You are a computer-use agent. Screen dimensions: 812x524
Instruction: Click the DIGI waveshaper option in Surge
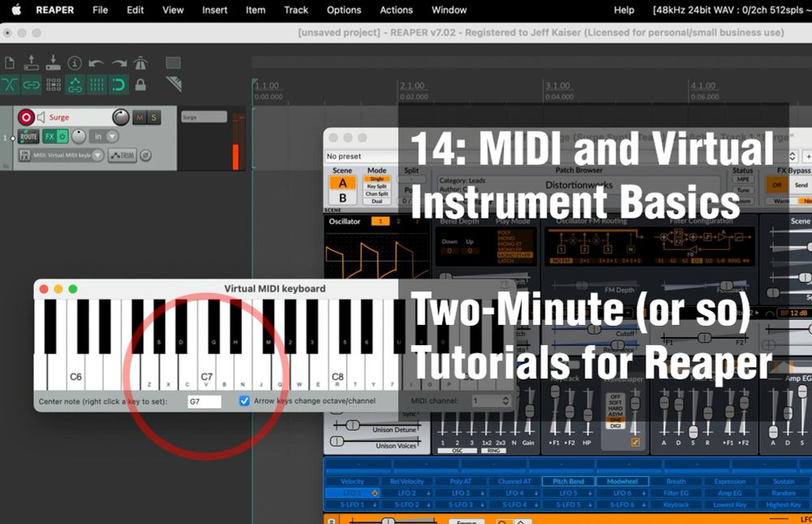pos(615,426)
